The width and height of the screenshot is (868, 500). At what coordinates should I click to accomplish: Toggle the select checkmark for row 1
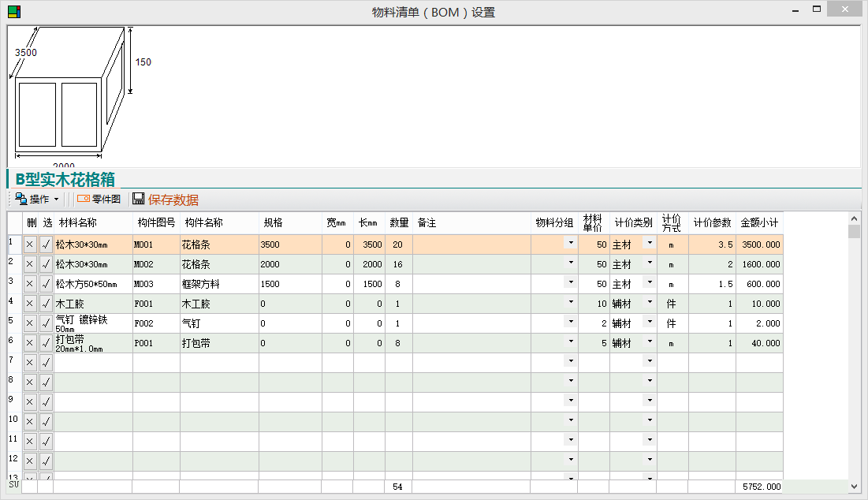(x=46, y=244)
